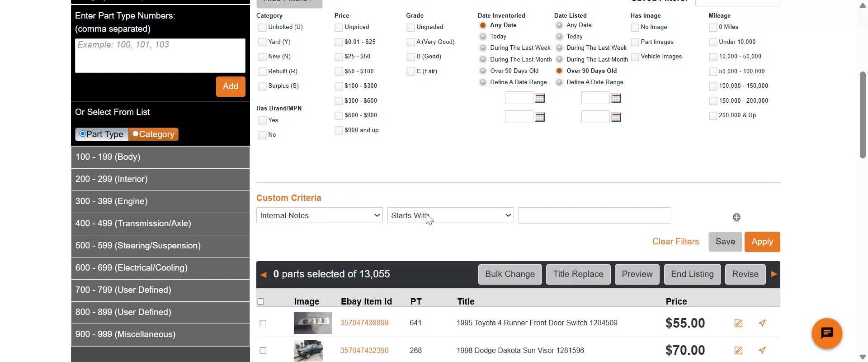
Task: Select Date Inventoried Today radio
Action: (x=483, y=36)
